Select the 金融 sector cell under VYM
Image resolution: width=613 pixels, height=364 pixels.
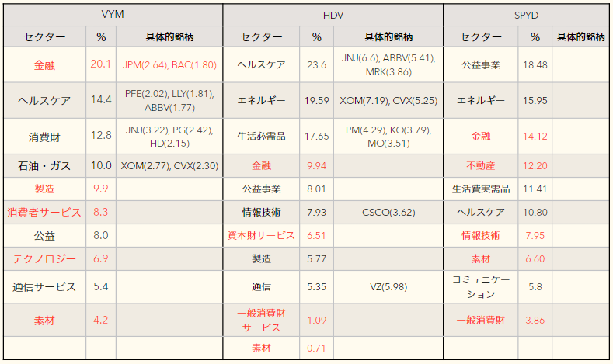(x=44, y=64)
